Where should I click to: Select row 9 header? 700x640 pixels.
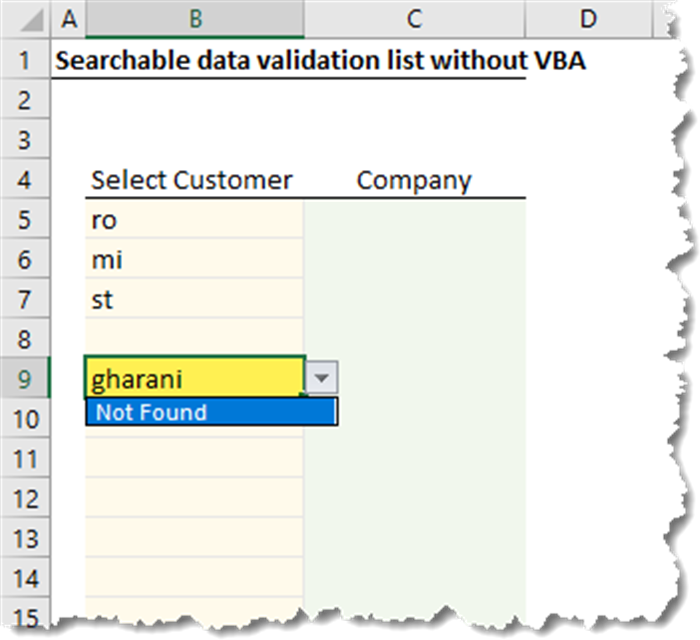click(25, 379)
